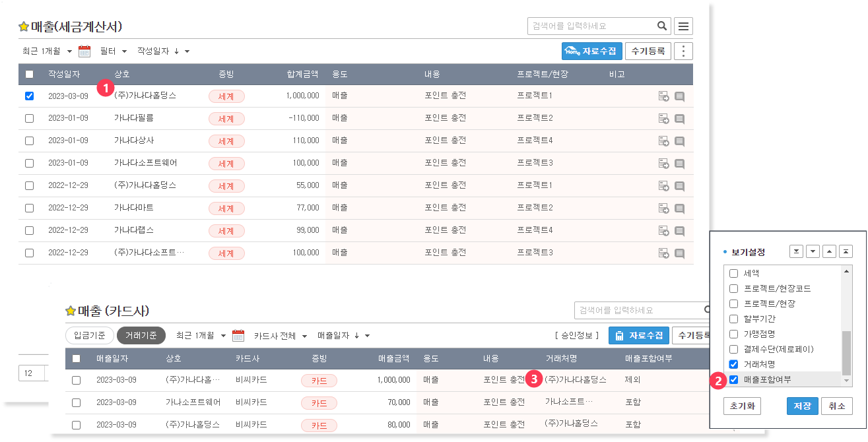
Task: Open the three-dot more options menu
Action: click(684, 51)
